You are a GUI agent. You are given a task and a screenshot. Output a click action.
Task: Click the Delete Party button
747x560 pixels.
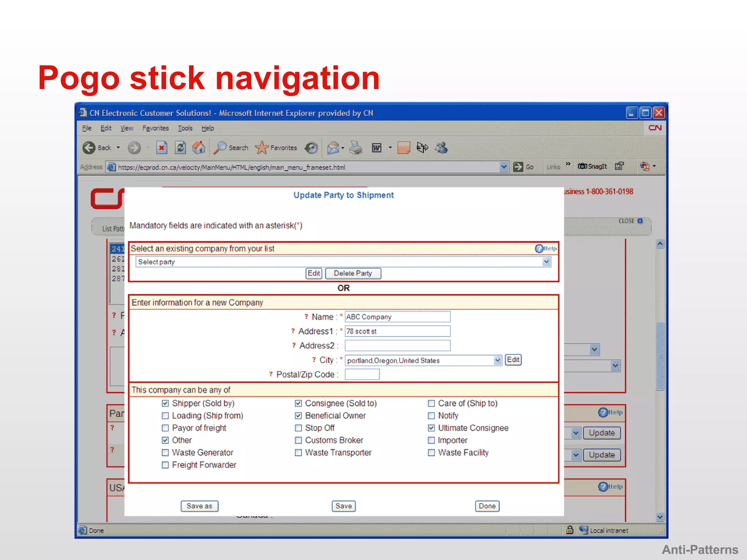click(x=353, y=273)
